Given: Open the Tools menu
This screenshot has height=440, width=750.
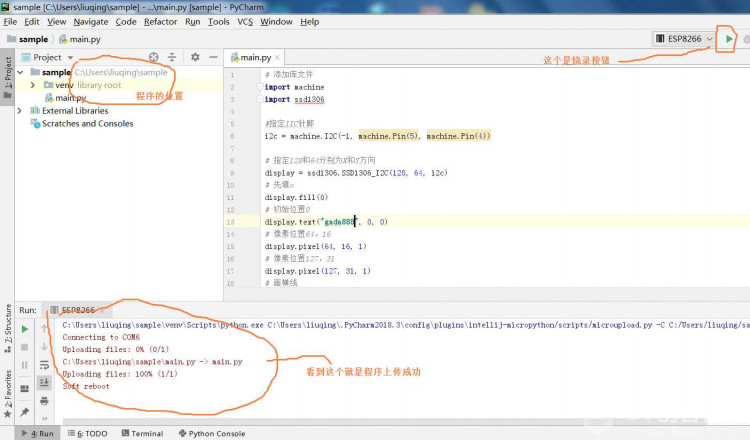Looking at the screenshot, I should 219,22.
